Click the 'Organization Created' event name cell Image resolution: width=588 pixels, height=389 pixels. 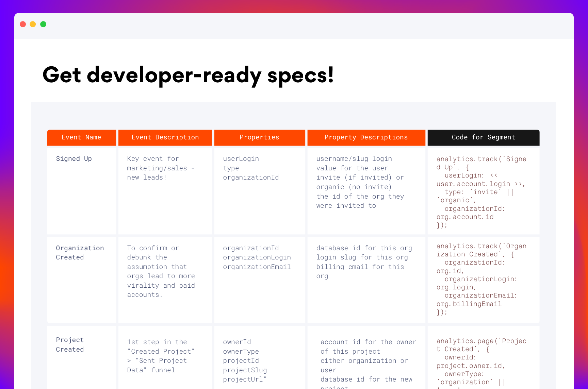[x=82, y=280]
